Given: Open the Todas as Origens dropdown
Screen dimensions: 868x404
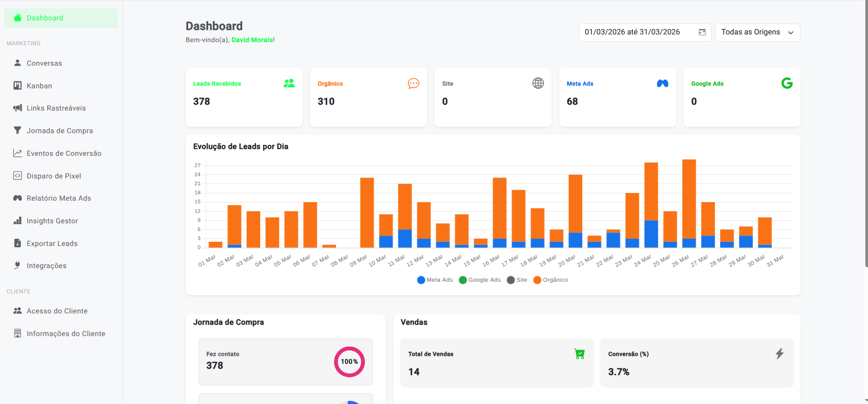Looking at the screenshot, I should coord(757,32).
